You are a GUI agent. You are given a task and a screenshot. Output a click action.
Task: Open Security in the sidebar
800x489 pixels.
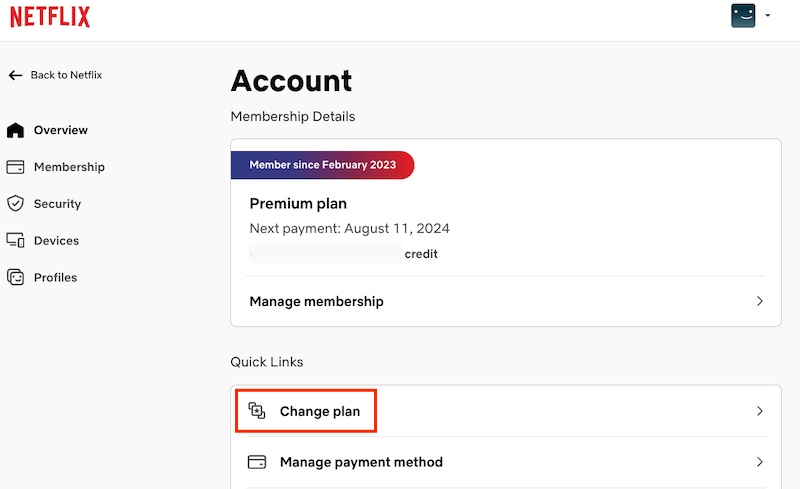[57, 204]
